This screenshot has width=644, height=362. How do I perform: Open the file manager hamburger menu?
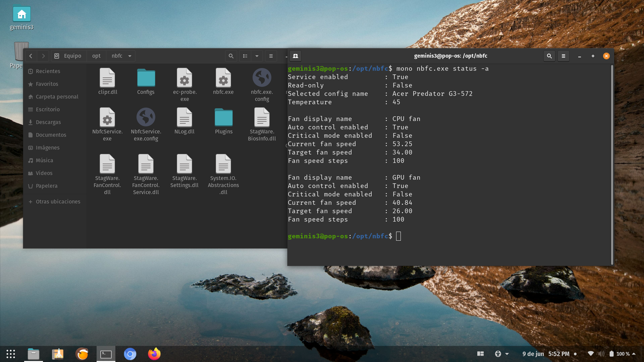[271, 56]
